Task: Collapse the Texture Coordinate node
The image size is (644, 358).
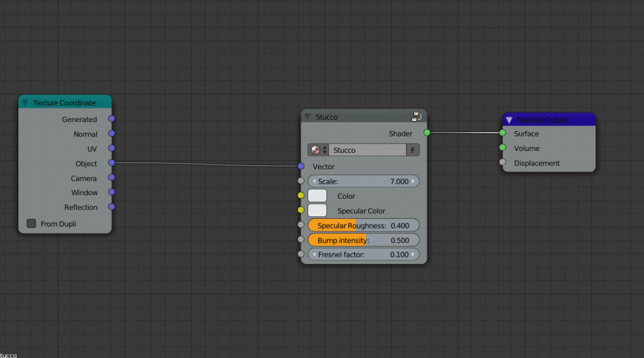Action: pos(25,103)
